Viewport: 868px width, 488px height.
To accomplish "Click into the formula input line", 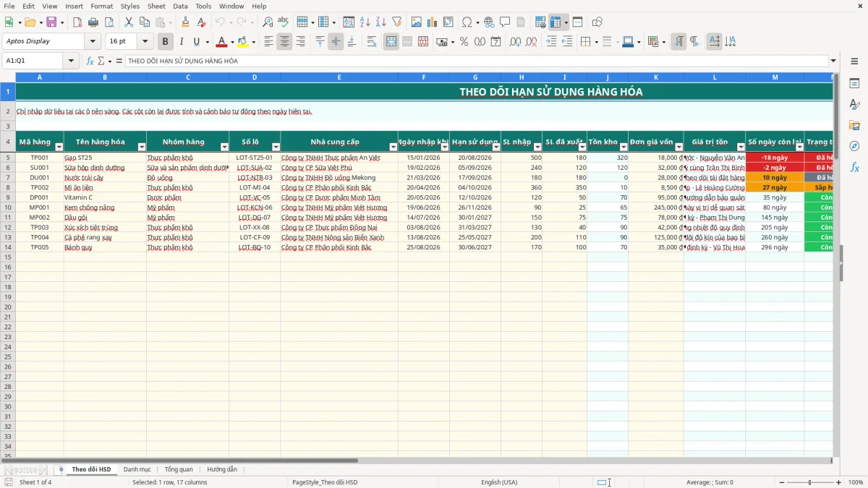I will [x=477, y=61].
